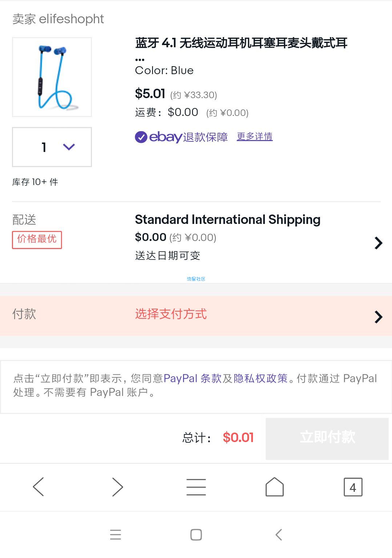
Task: Click the blue earphones product thumbnail
Action: pyautogui.click(x=52, y=77)
